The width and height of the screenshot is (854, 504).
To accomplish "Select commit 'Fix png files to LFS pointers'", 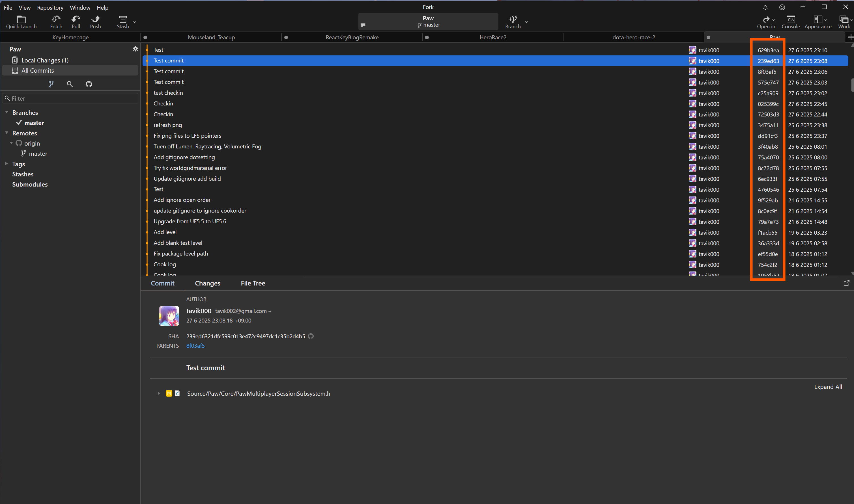I will 495,136.
